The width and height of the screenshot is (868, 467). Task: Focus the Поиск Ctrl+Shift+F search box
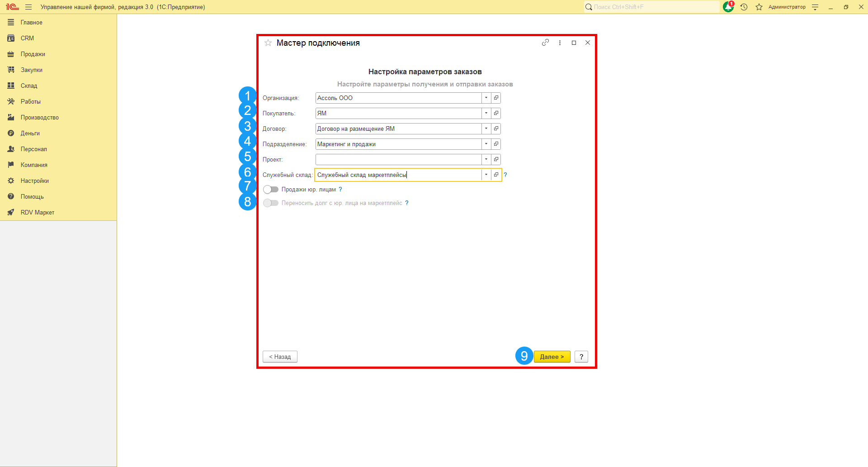click(651, 7)
